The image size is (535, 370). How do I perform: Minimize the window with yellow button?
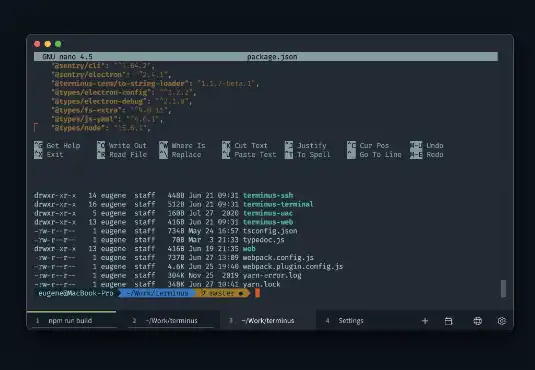[x=48, y=44]
